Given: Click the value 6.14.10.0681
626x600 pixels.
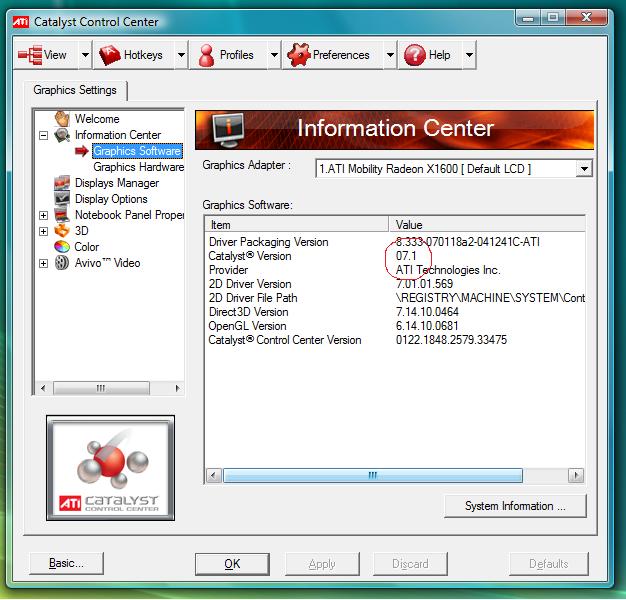Looking at the screenshot, I should [427, 326].
